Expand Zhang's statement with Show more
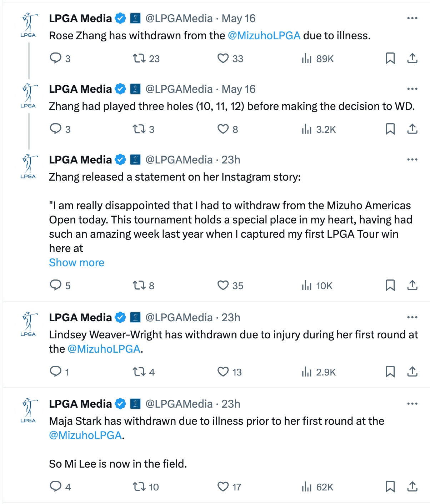Screen dimensions: 430x504 click(76, 263)
